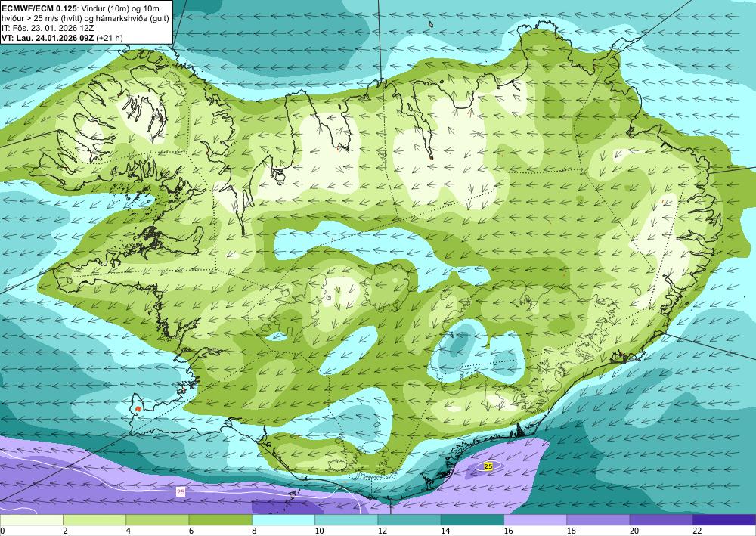This screenshot has width=756, height=536.
Task: Click the white '25' gust contour label
Action: [181, 492]
